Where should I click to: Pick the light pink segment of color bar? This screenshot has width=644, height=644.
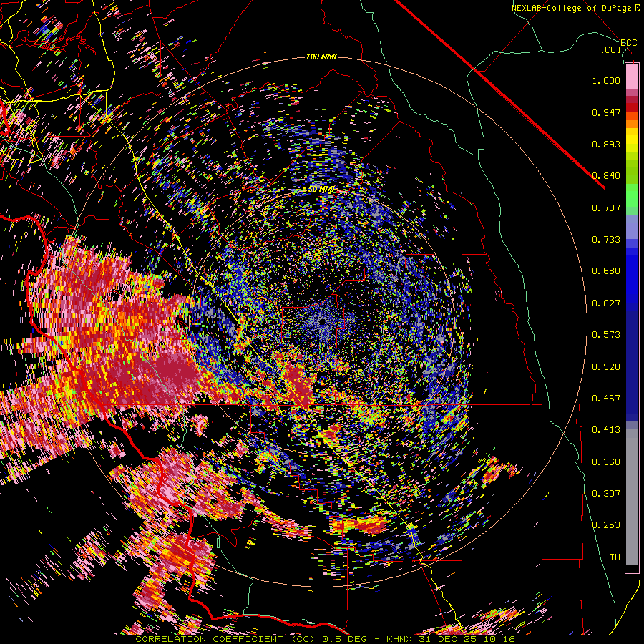(x=632, y=77)
